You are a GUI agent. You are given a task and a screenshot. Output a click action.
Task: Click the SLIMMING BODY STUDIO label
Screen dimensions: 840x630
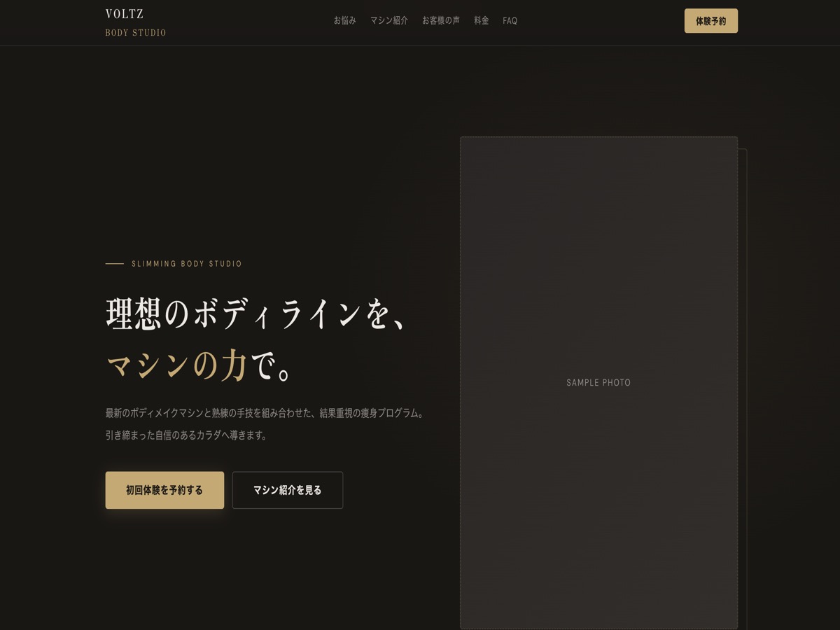187,264
